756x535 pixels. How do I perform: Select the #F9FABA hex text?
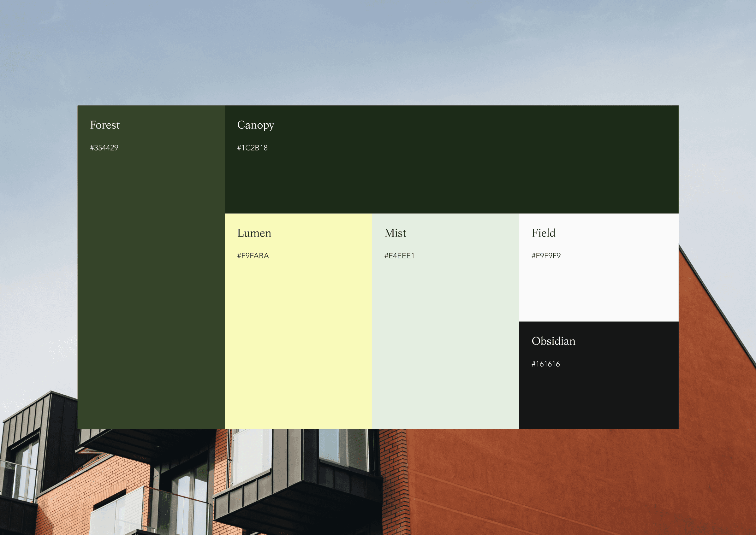pos(253,256)
